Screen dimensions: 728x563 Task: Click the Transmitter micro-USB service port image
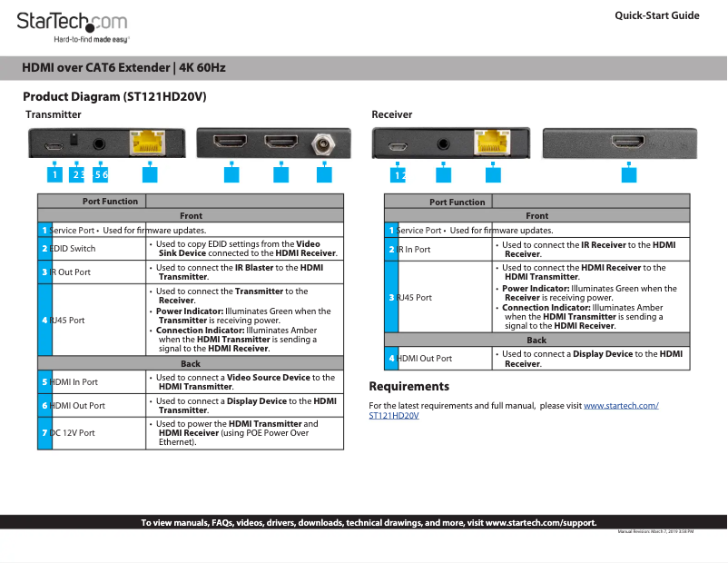54,144
